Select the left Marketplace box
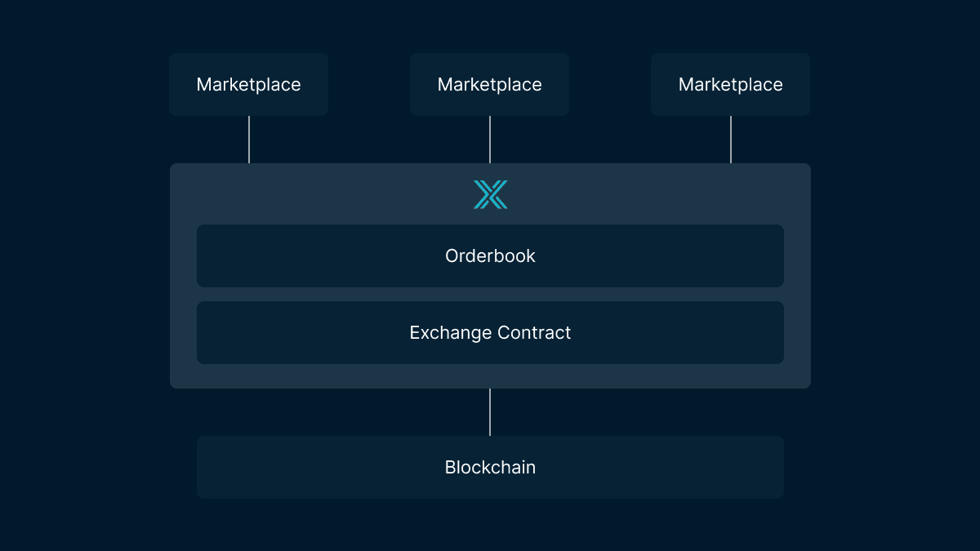Screen dimensions: 980x551 click(x=248, y=85)
